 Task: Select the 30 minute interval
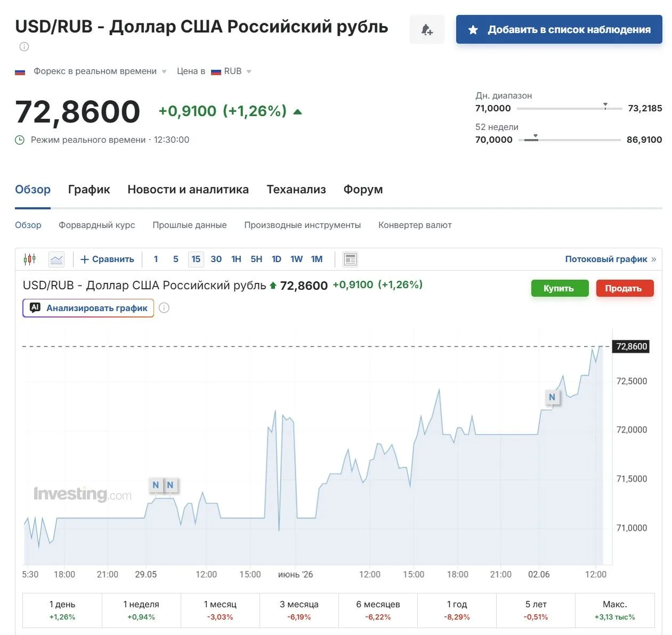[x=216, y=259]
